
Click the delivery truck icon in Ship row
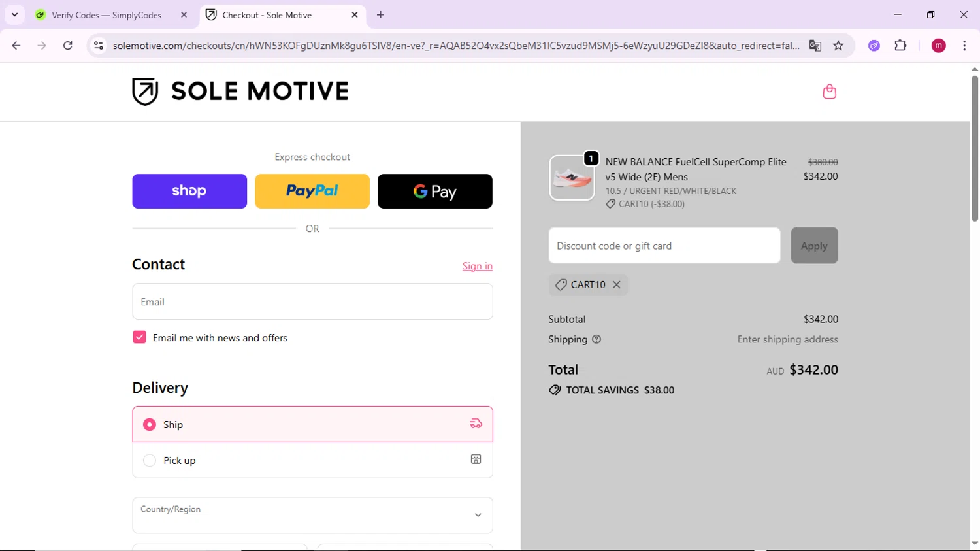(476, 424)
